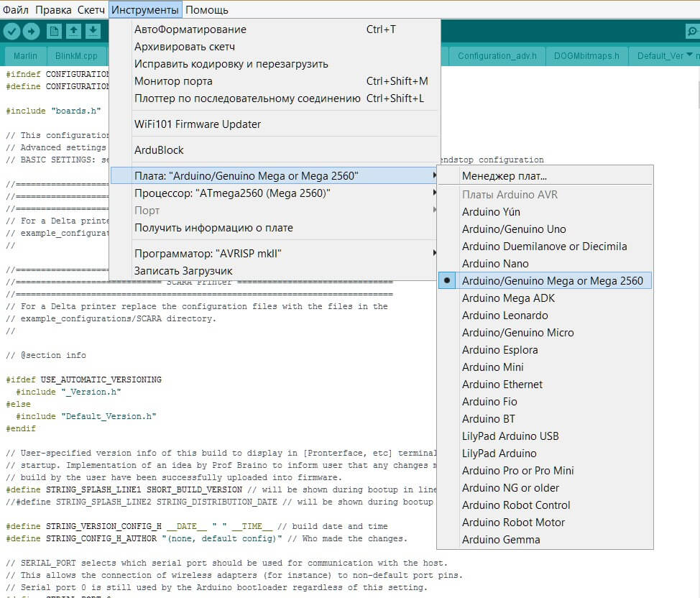Open Serial Monitor magnifier icon at top right
700x598 pixels.
pyautogui.click(x=692, y=31)
